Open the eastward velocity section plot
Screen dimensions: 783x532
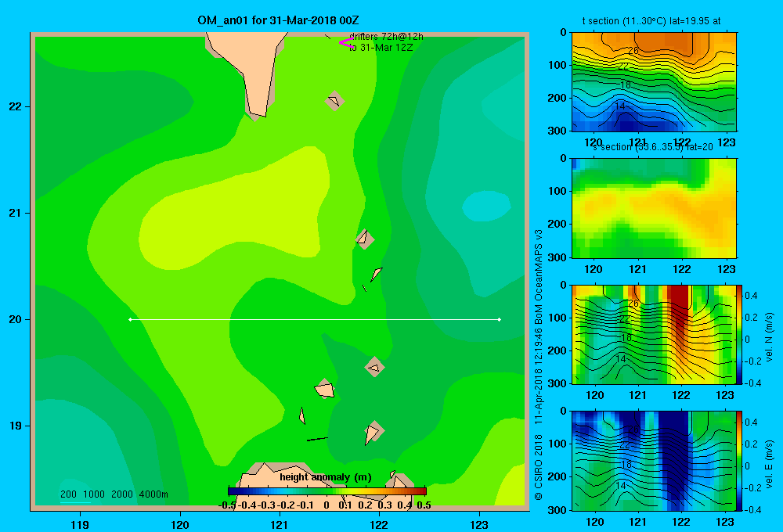654,461
